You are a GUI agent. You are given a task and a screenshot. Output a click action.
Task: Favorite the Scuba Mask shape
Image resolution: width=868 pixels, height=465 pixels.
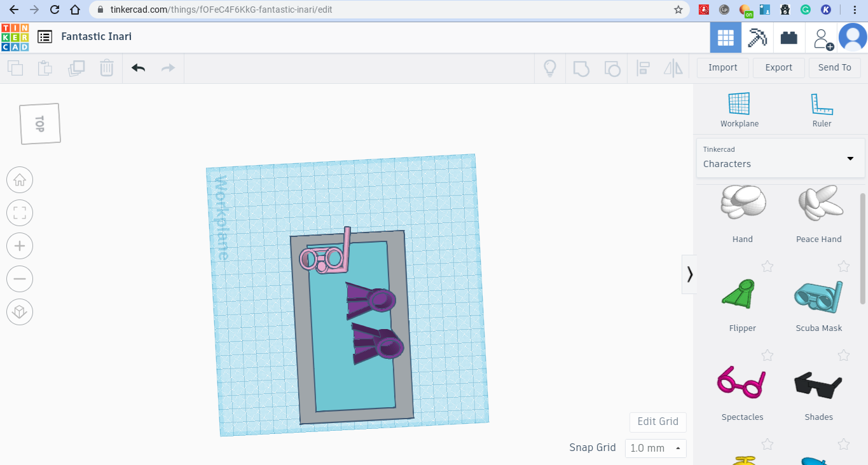pyautogui.click(x=844, y=266)
